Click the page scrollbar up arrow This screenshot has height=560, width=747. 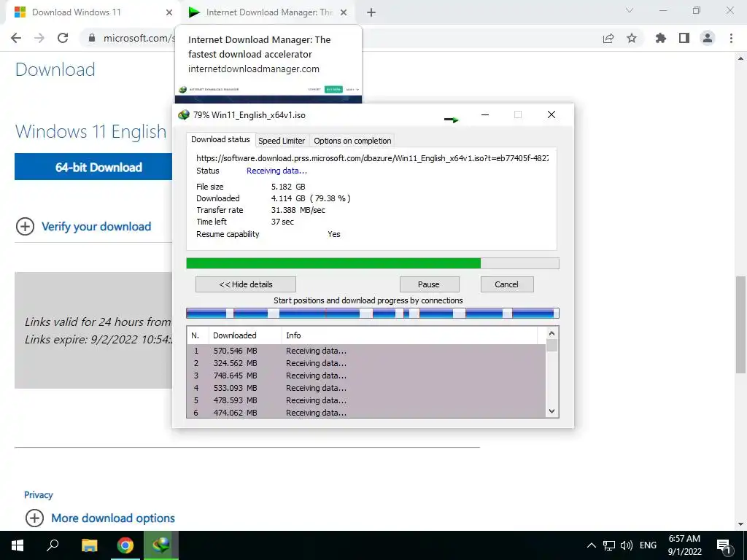741,58
